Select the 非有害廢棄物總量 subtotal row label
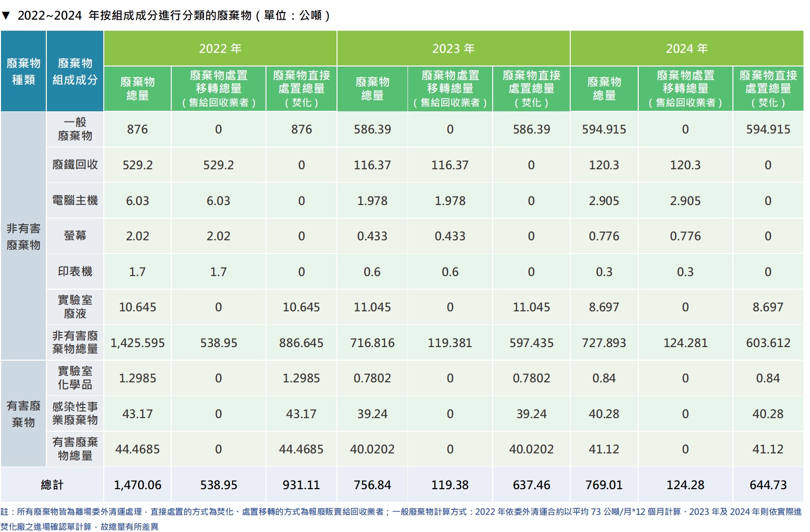The height and width of the screenshot is (532, 810). [x=75, y=343]
